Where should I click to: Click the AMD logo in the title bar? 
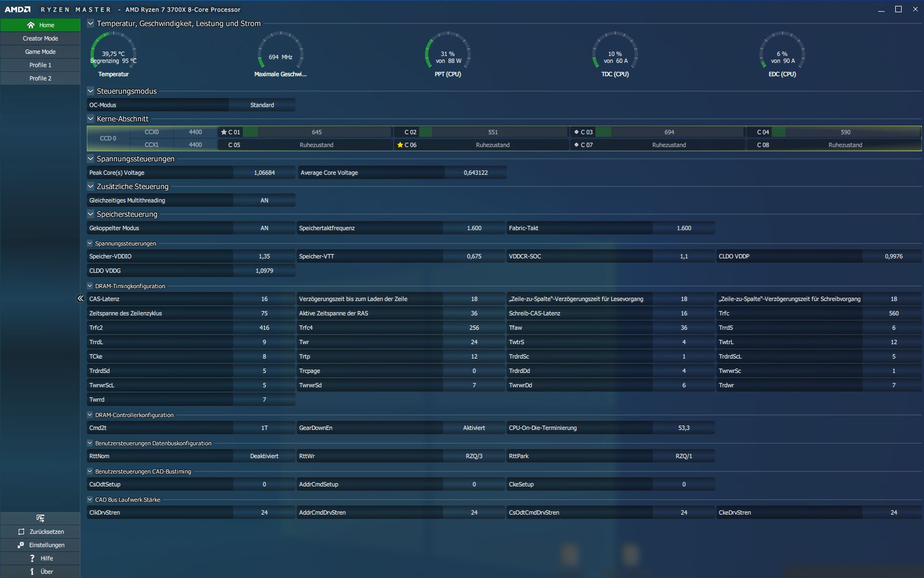point(18,10)
